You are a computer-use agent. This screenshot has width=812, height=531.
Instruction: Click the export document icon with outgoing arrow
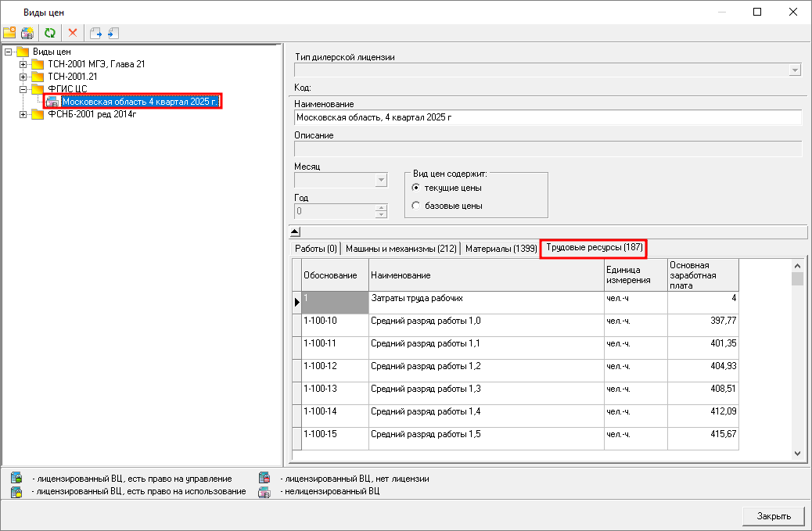96,33
